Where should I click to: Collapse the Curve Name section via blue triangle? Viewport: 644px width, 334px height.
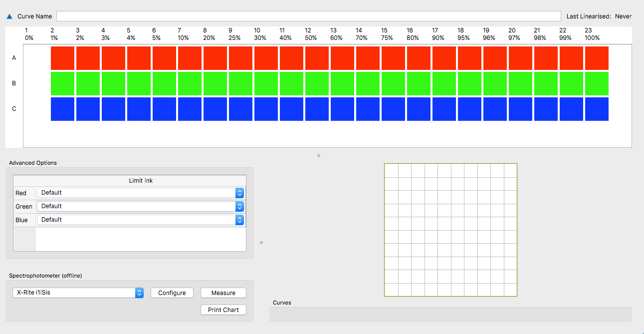tap(9, 16)
